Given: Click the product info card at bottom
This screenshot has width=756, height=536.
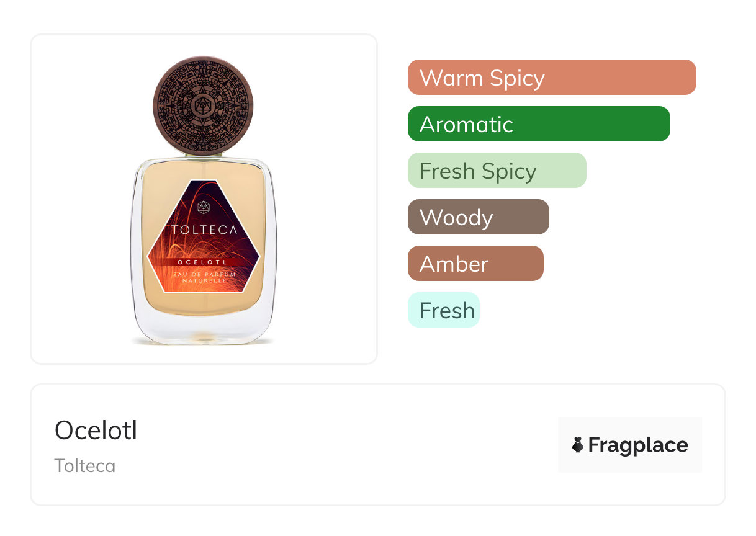Looking at the screenshot, I should click(378, 445).
